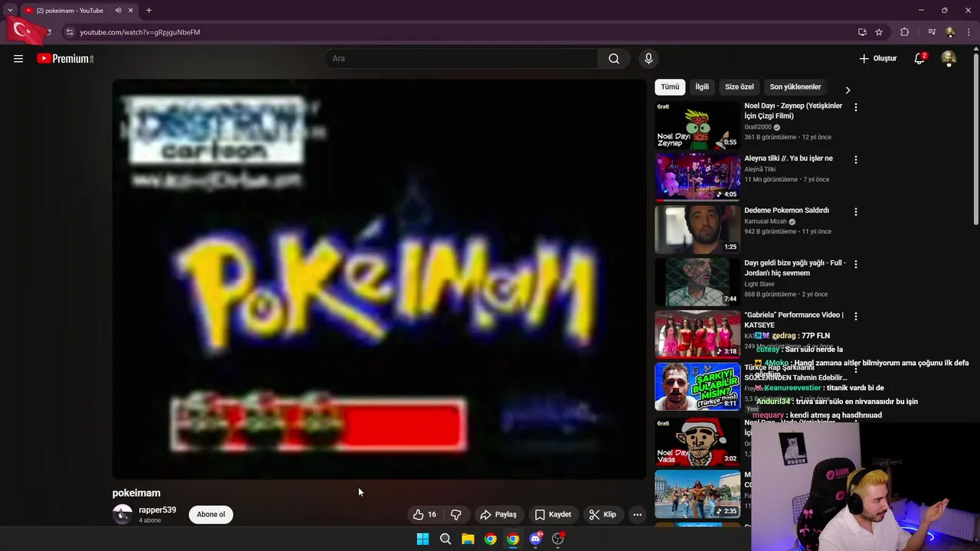Open Dedeme Pokemon Saldırdı title
Image resolution: width=980 pixels, height=551 pixels.
click(786, 210)
